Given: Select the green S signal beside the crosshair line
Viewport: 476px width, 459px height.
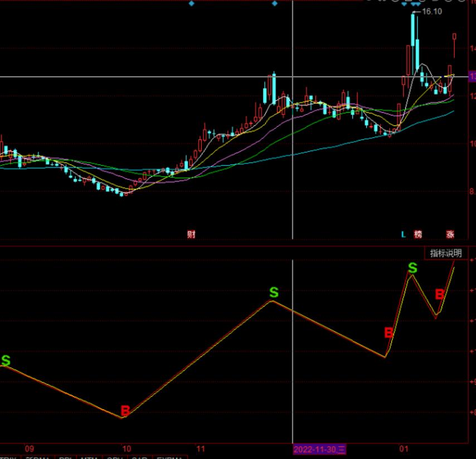Looking at the screenshot, I should click(x=274, y=292).
